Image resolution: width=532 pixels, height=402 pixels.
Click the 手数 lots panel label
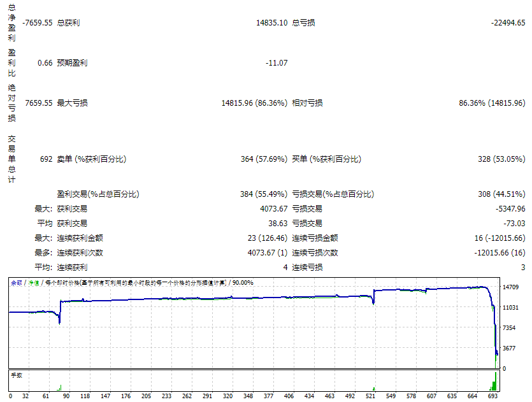click(16, 375)
